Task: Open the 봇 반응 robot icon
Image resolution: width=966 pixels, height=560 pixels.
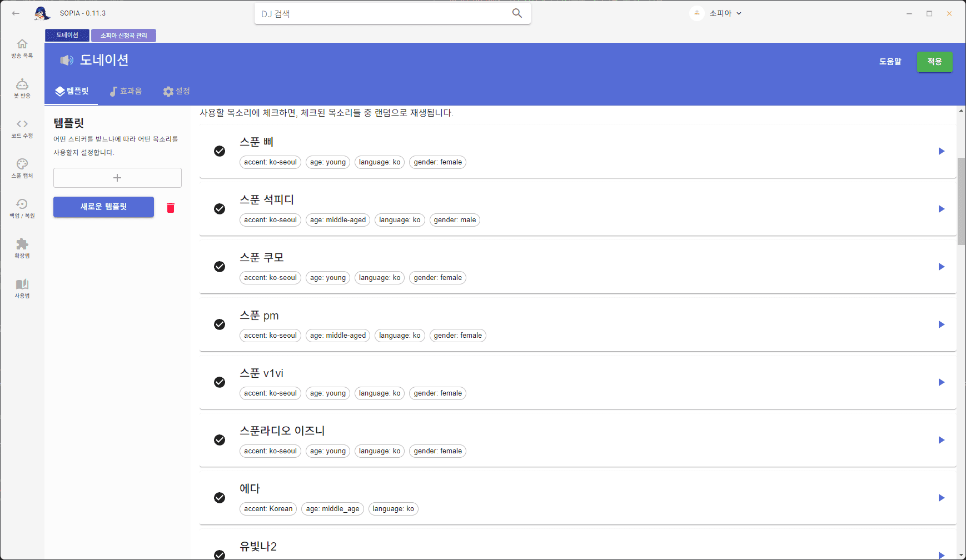Action: pyautogui.click(x=22, y=84)
